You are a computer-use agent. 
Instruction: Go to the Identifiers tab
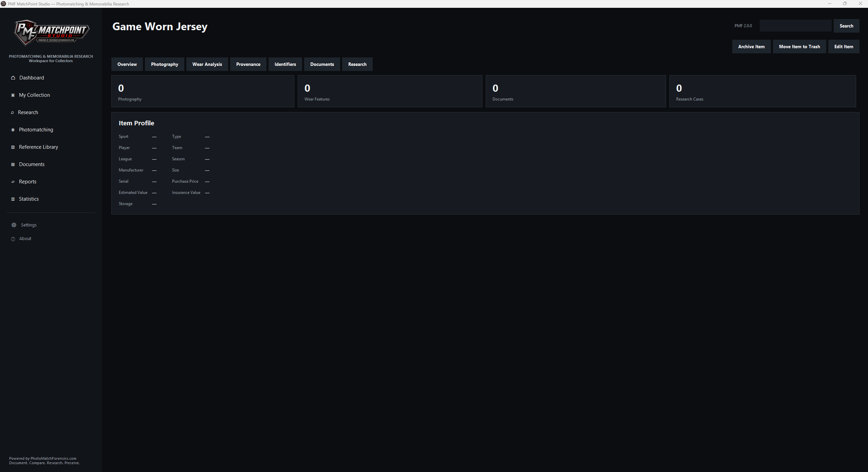[285, 64]
